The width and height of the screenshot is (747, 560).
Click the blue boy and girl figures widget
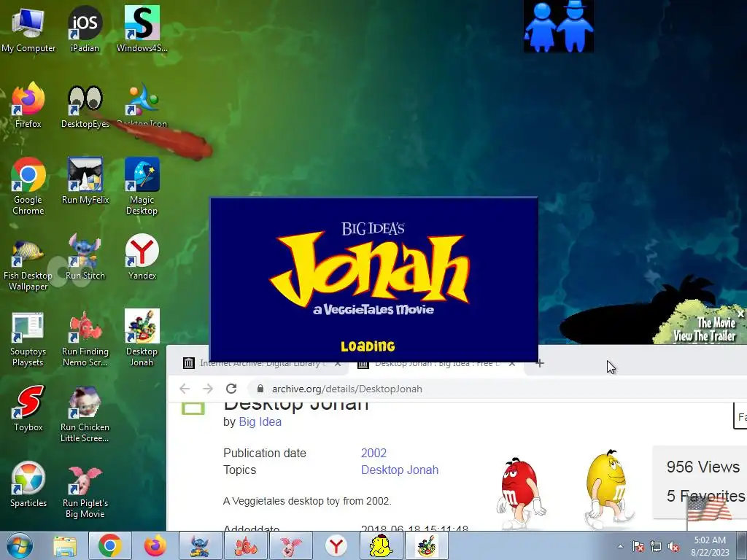(558, 26)
